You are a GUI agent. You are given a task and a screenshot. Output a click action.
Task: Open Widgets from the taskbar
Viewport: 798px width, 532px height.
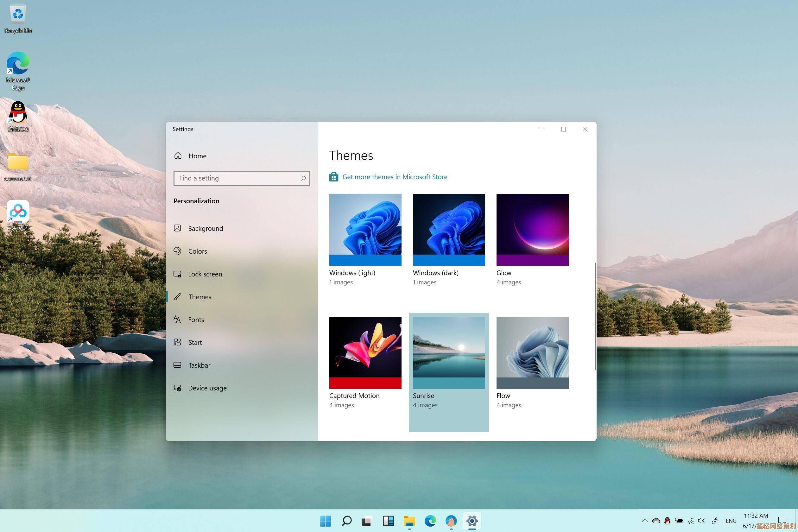(388, 521)
